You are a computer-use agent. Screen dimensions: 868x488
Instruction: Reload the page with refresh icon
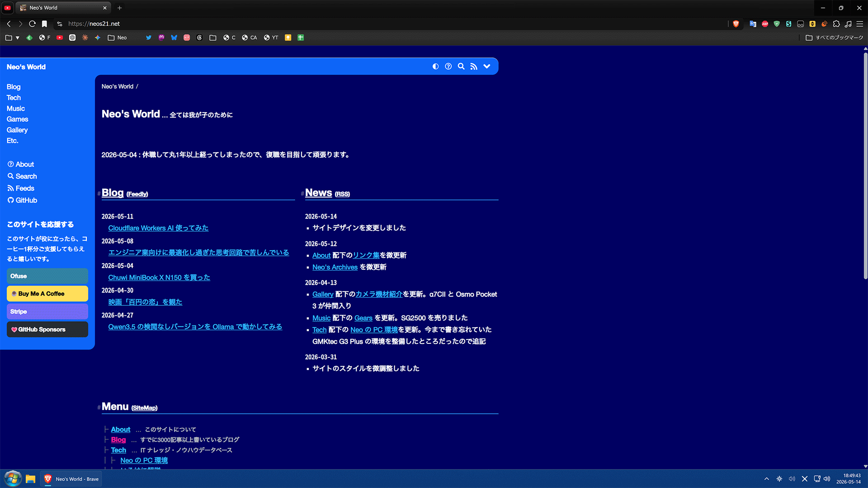pos(32,23)
